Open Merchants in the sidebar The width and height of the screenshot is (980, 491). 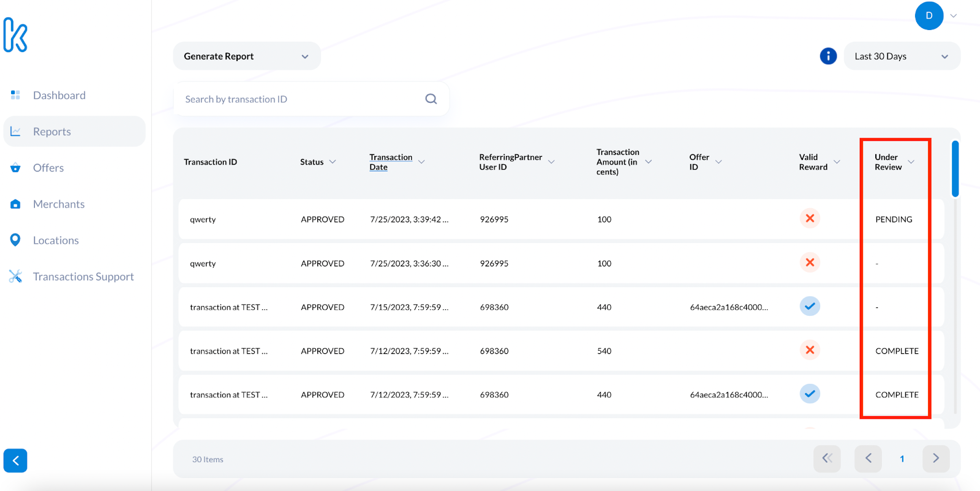point(59,204)
